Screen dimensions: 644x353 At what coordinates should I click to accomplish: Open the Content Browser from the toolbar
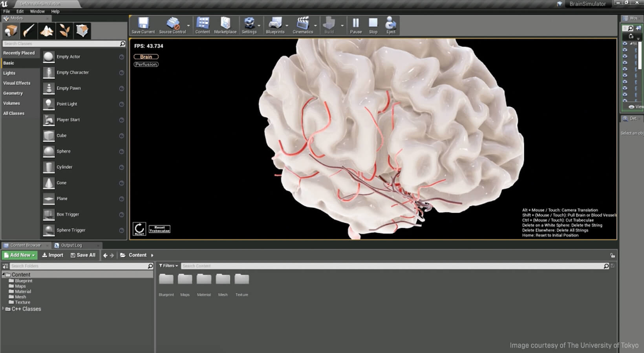[203, 24]
